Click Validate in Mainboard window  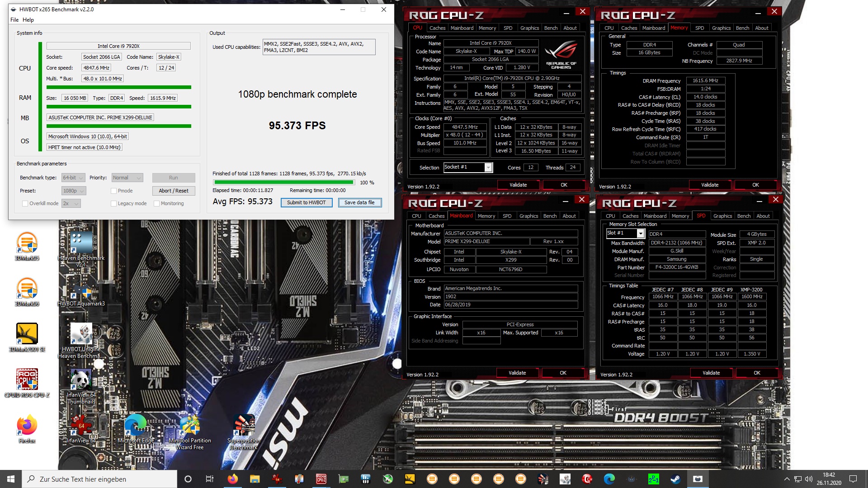click(517, 373)
